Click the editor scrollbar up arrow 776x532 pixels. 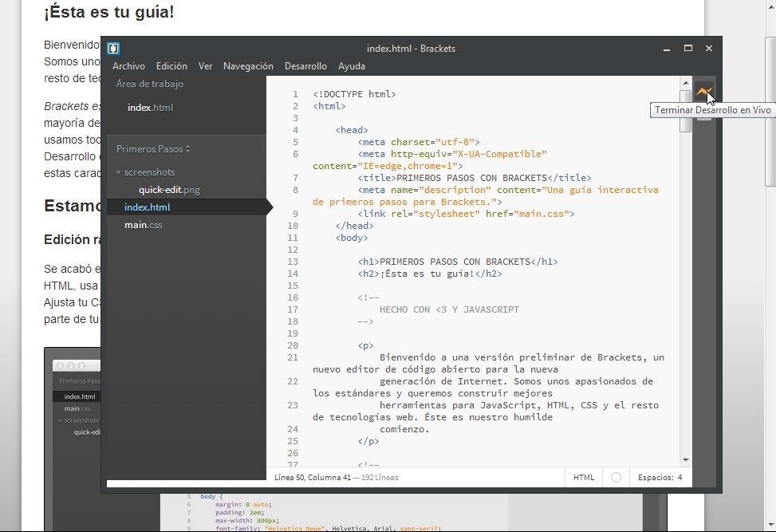(x=685, y=83)
